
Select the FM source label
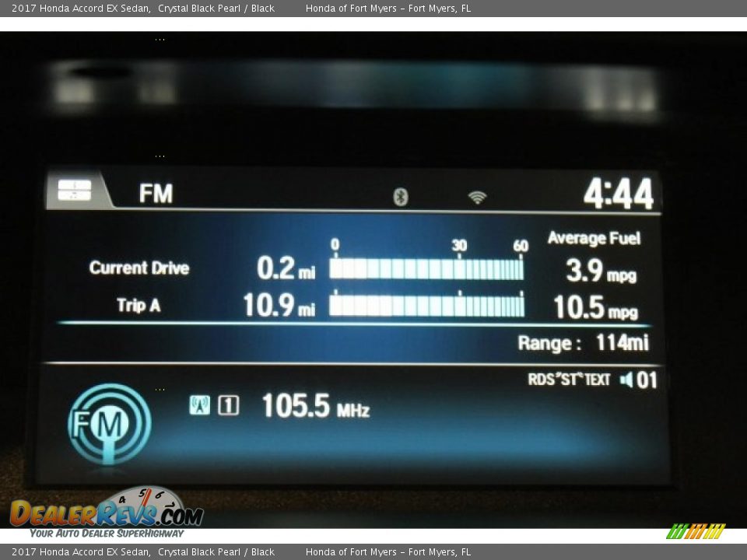point(156,194)
